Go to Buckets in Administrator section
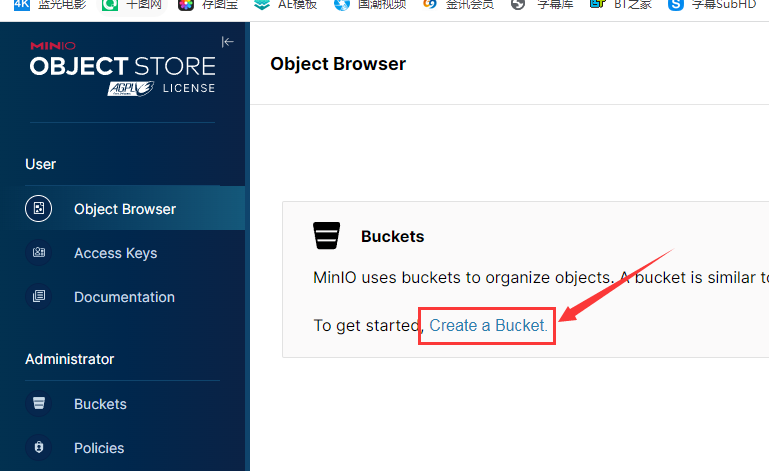Screen dimensions: 769x471 [100, 404]
